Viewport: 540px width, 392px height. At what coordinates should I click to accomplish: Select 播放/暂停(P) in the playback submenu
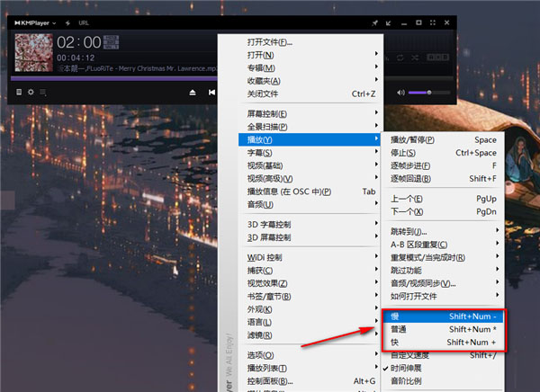(x=443, y=139)
